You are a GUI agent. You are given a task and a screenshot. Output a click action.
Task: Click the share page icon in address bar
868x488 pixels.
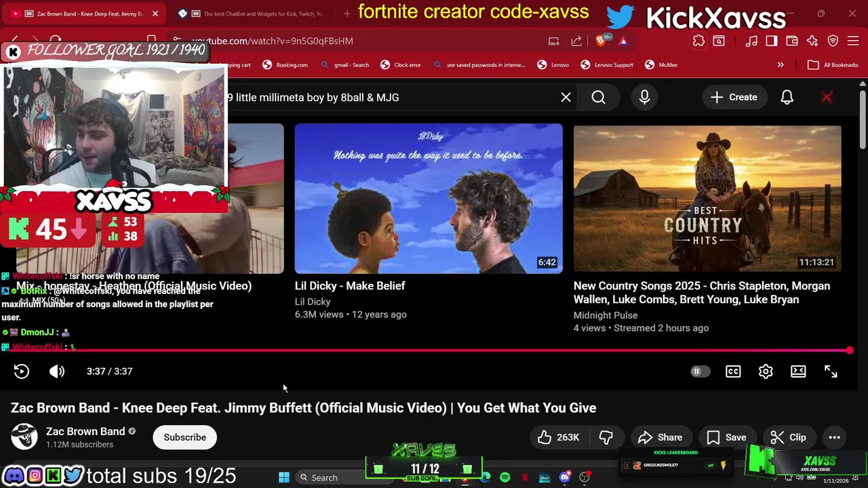(x=576, y=41)
